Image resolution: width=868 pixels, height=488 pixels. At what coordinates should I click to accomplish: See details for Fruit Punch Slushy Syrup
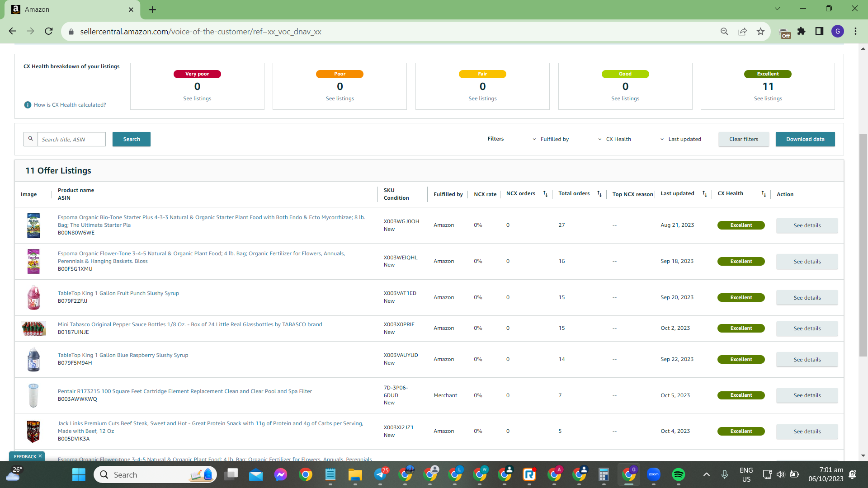coord(807,298)
